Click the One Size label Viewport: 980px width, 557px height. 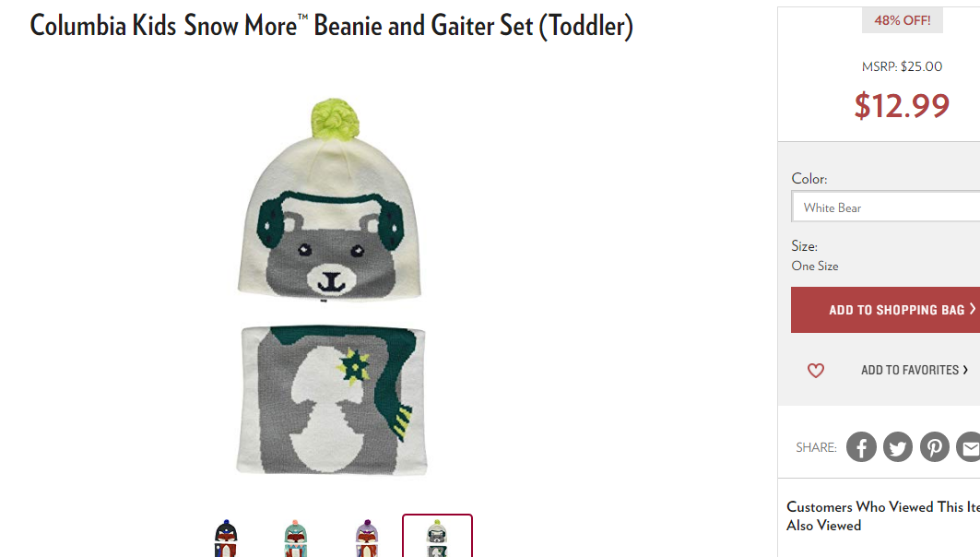(x=815, y=266)
